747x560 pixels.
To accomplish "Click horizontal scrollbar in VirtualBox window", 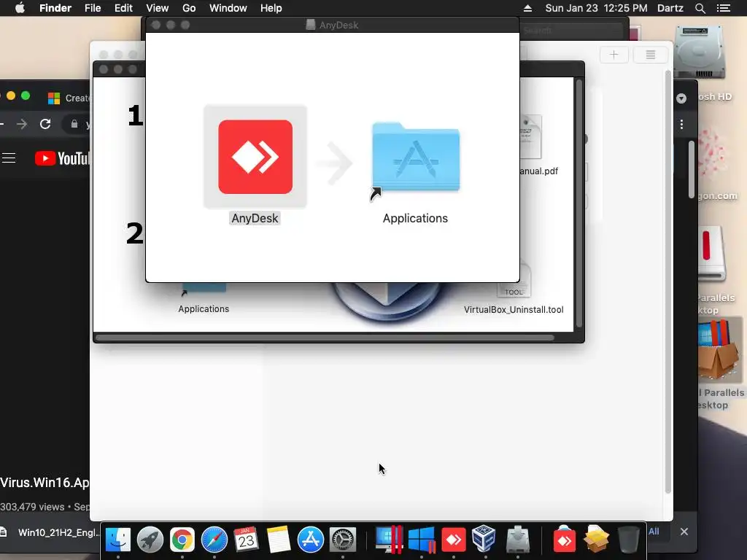I will point(325,338).
